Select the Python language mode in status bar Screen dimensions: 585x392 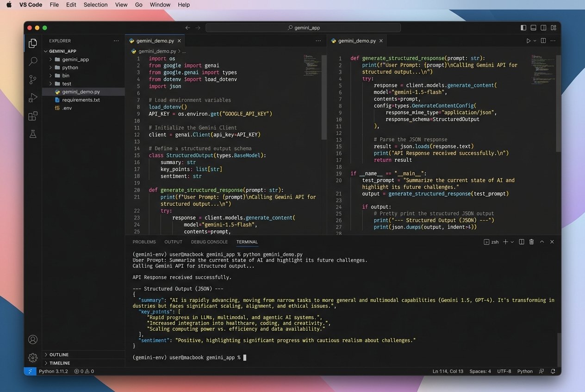point(525,371)
